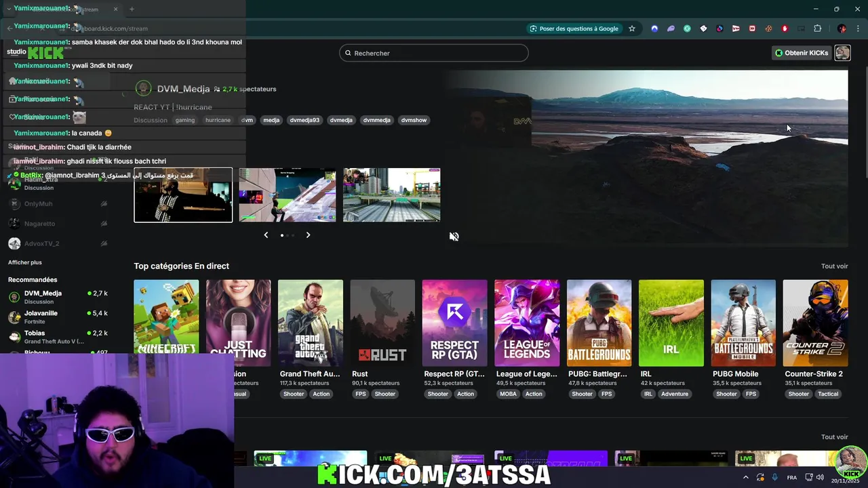Go to next featured stream carousel arrow

[308, 235]
